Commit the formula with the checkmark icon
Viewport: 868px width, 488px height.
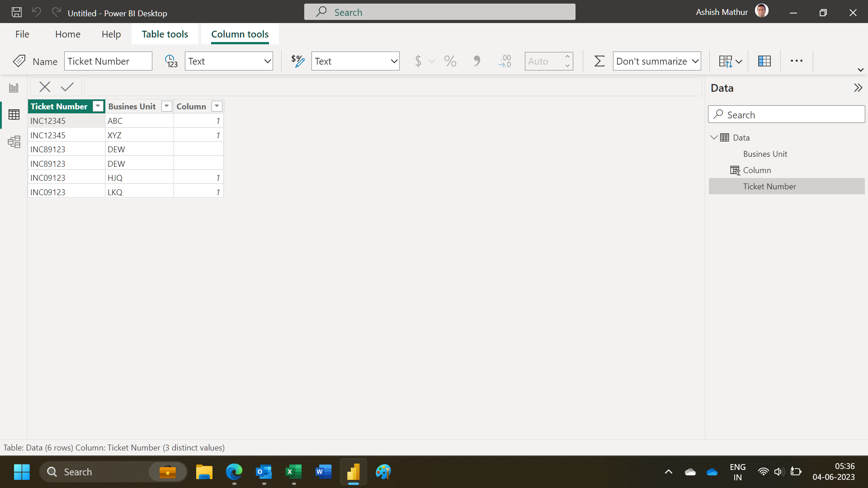pos(67,87)
